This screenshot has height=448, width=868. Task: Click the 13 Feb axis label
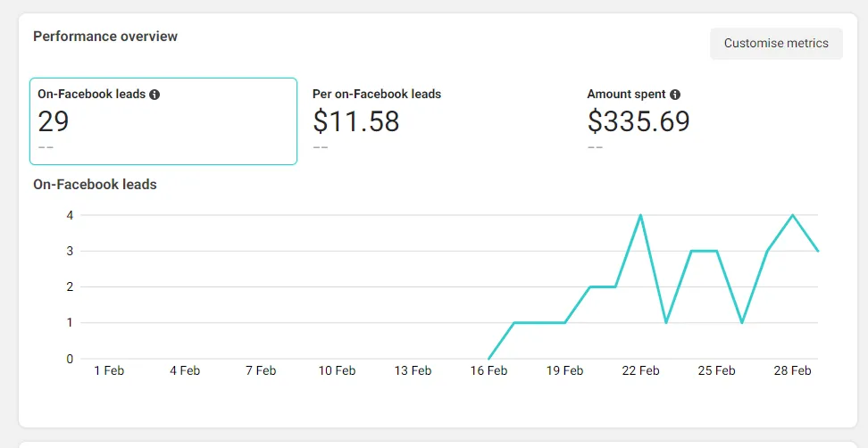(413, 371)
